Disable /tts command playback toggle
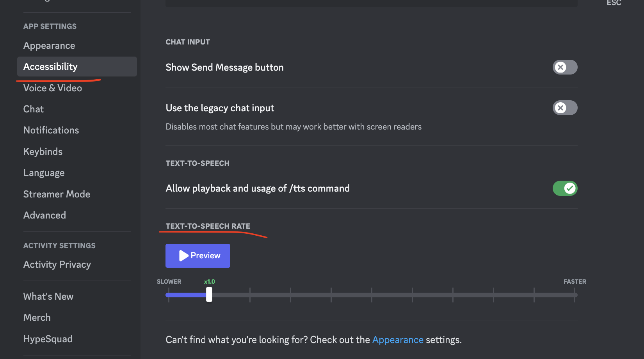This screenshot has width=644, height=359. click(x=565, y=188)
